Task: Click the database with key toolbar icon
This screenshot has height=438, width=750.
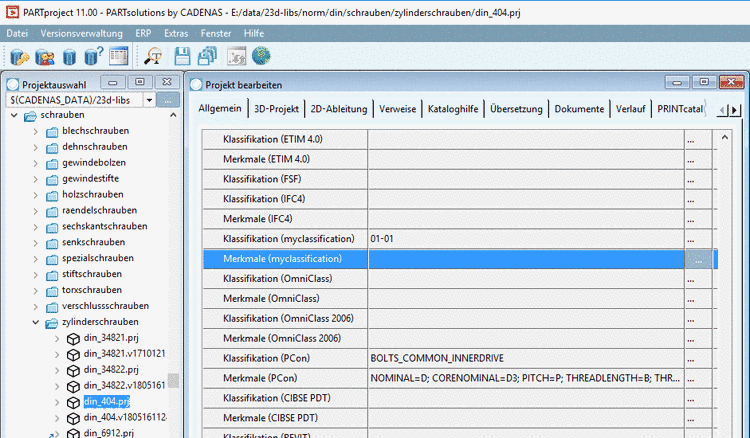Action: tap(19, 57)
